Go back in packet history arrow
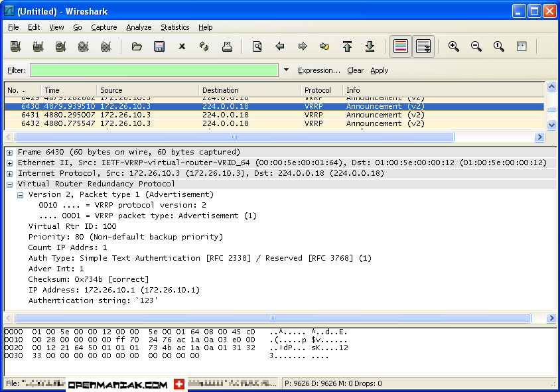 click(279, 46)
